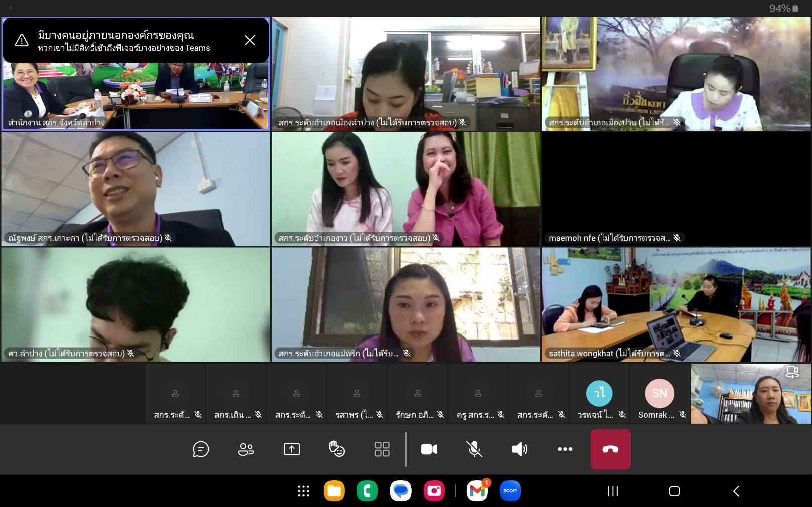Unmute the microphone
This screenshot has width=812, height=507.
click(474, 449)
